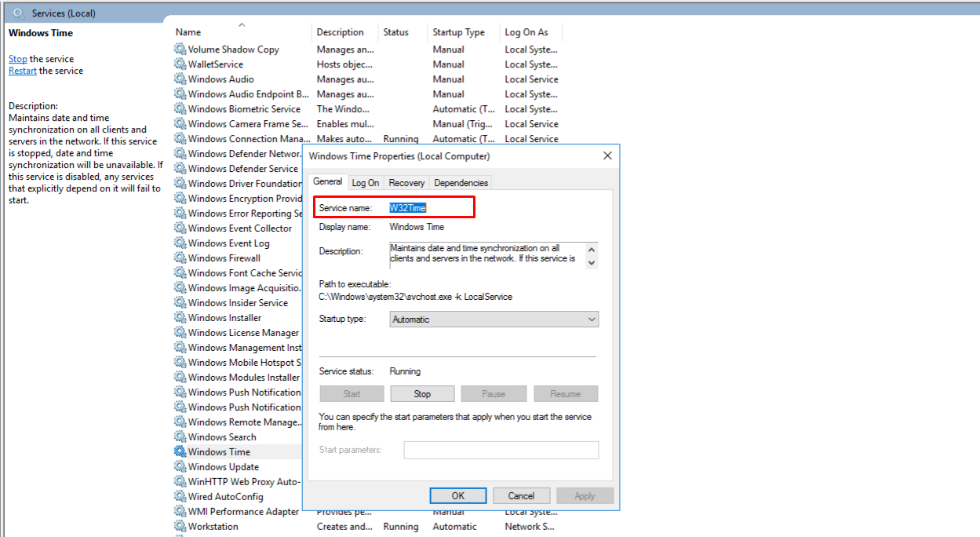Screen dimensions: 980x537
Task: Click the Restart the service link
Action: [x=23, y=71]
